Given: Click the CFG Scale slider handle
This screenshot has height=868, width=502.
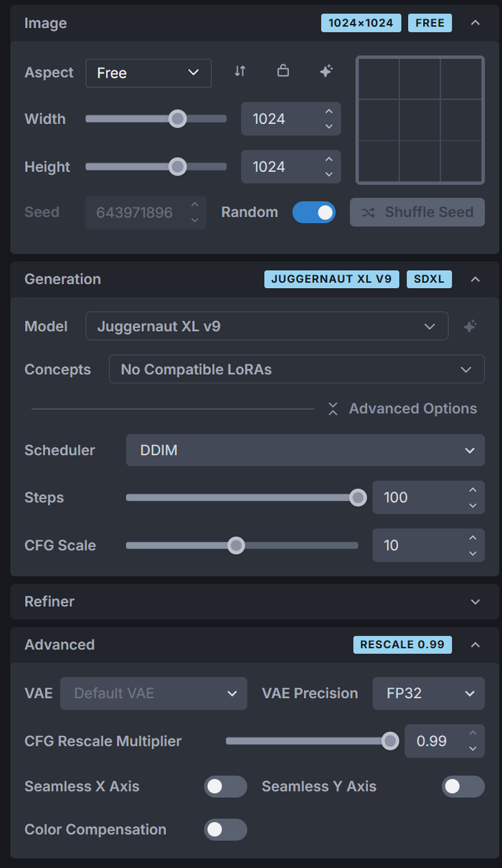Looking at the screenshot, I should 236,546.
